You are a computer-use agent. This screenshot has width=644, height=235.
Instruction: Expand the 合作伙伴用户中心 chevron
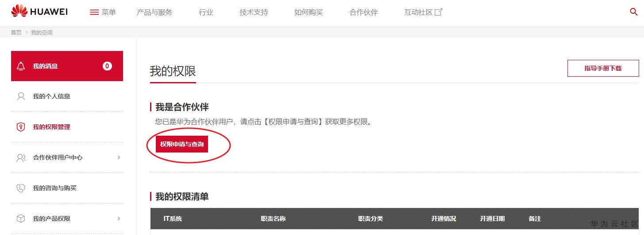click(x=119, y=157)
